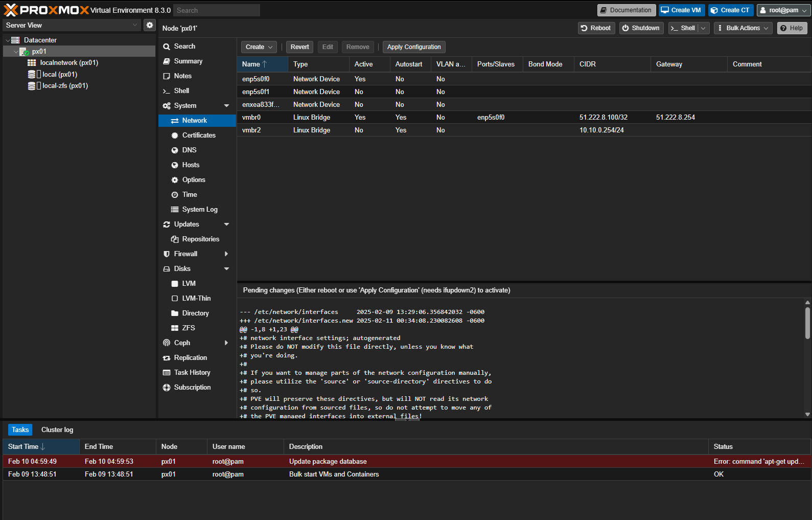Click the Create VM button
This screenshot has width=812, height=520.
click(x=682, y=10)
